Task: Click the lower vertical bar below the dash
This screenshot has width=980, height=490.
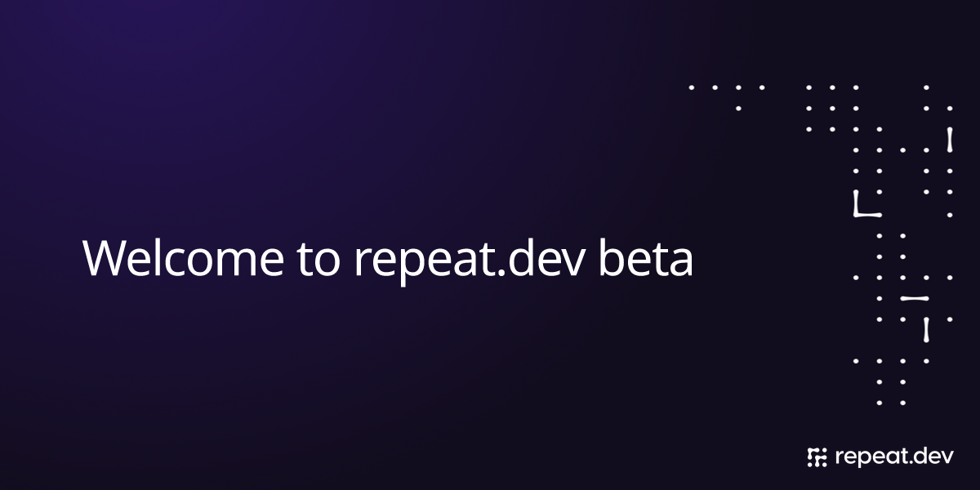Action: (926, 329)
